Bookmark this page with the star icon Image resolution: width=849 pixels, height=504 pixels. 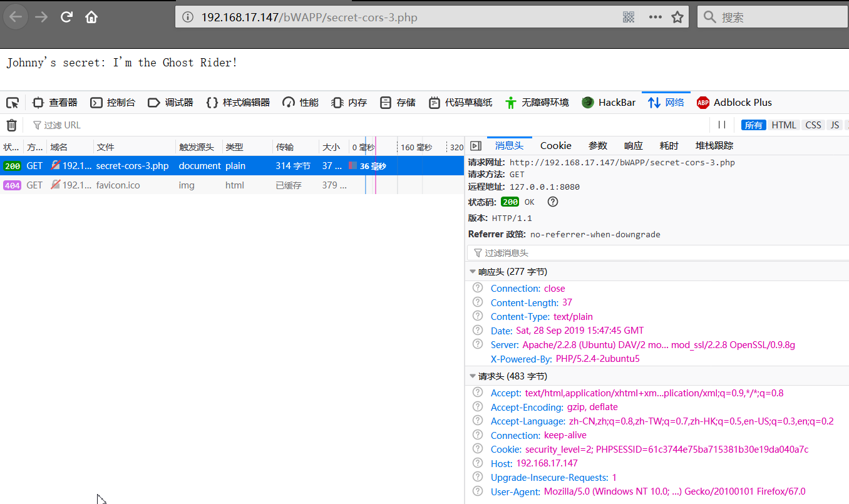pyautogui.click(x=677, y=18)
